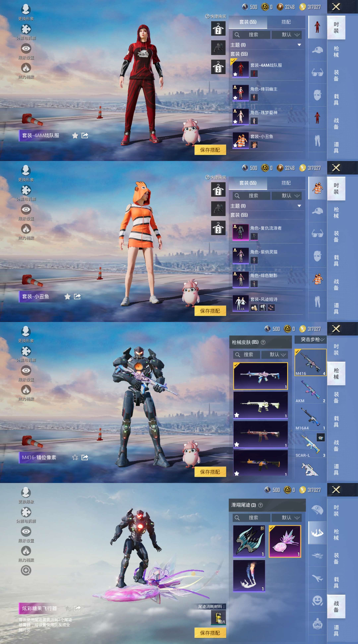
Task: Open the smiley emote category icon
Action: click(x=317, y=601)
